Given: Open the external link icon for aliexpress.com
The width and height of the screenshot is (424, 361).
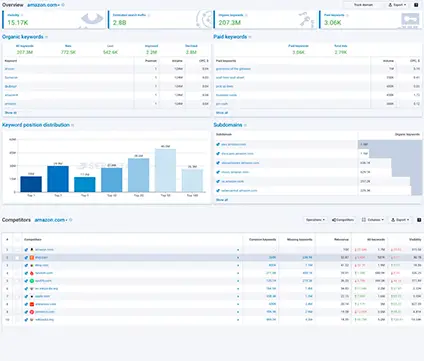Looking at the screenshot, I should click(26, 304).
